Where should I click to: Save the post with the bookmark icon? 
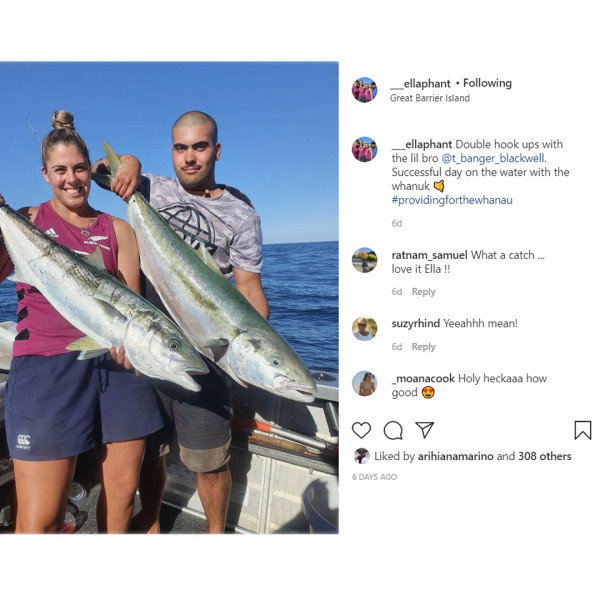pos(583,430)
